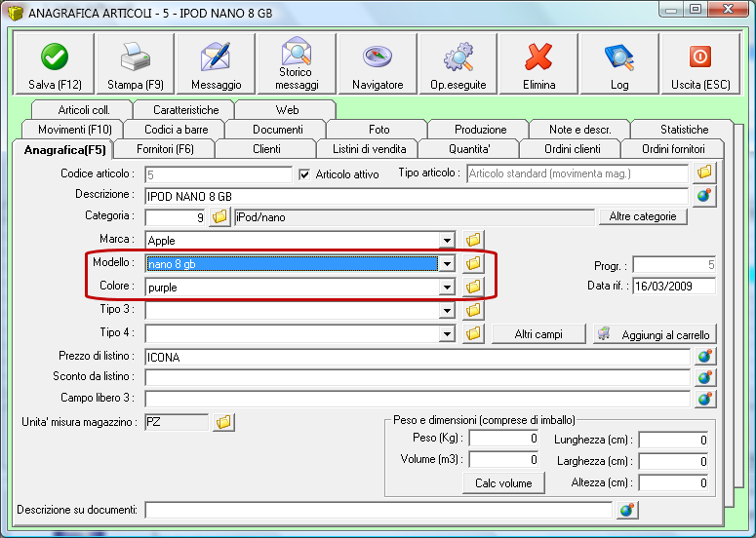Open folder icon beside Tipo 4 dropdown
The height and width of the screenshot is (538, 756).
pyautogui.click(x=473, y=332)
